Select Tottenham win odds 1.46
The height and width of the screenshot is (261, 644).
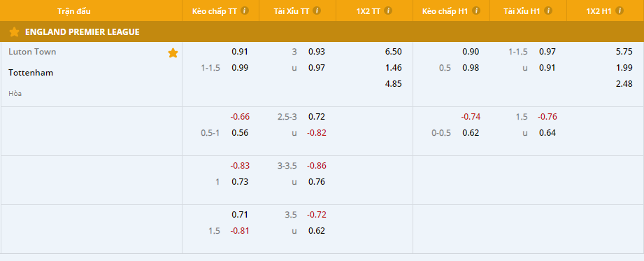point(394,67)
